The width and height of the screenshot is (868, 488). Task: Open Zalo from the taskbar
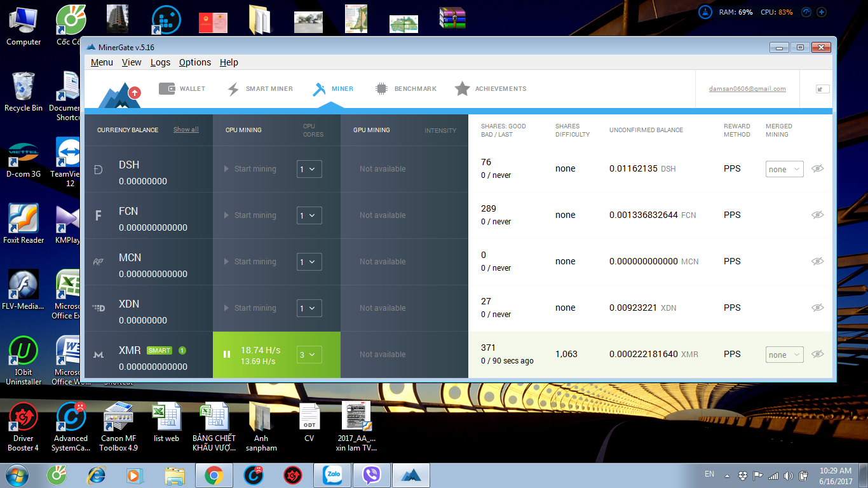[332, 475]
